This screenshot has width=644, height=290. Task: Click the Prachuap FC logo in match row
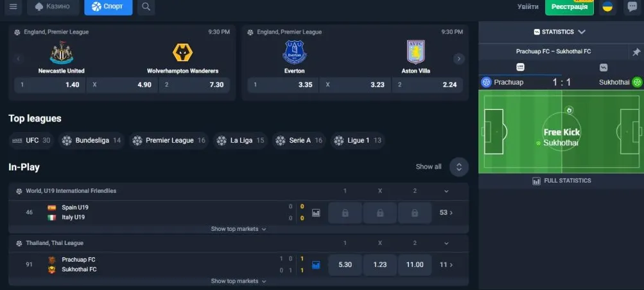click(52, 260)
